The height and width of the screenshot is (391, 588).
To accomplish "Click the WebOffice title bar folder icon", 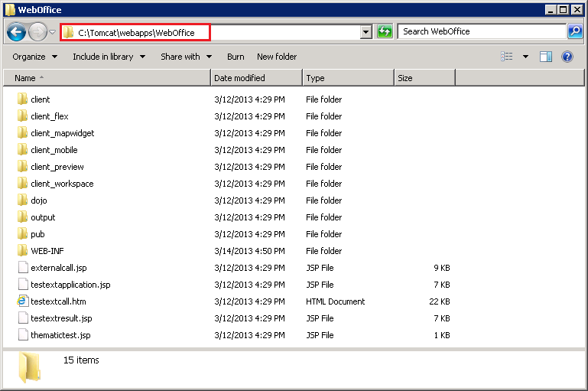I will point(10,10).
